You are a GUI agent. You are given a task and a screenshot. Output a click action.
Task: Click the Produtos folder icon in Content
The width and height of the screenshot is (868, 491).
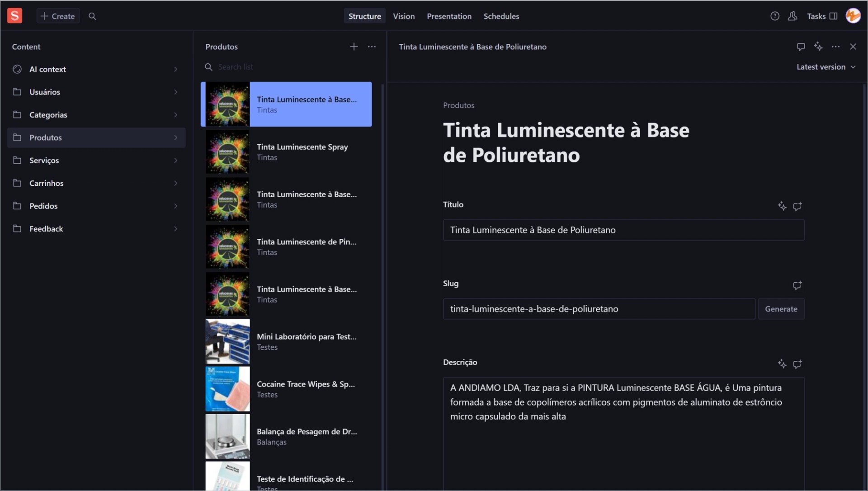coord(17,137)
